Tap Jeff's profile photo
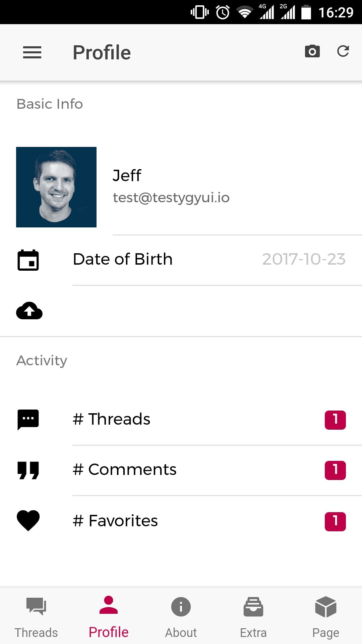Image resolution: width=362 pixels, height=644 pixels. coord(56,187)
